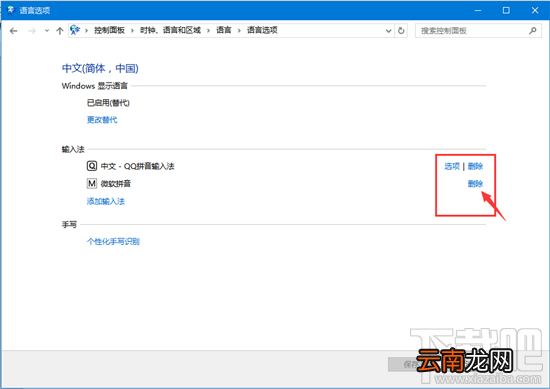
Task: Go back with the left arrow button
Action: (14, 31)
